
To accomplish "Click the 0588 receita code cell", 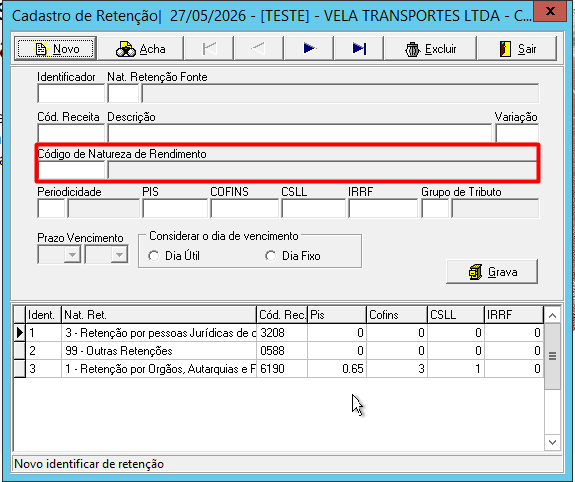I will (282, 351).
